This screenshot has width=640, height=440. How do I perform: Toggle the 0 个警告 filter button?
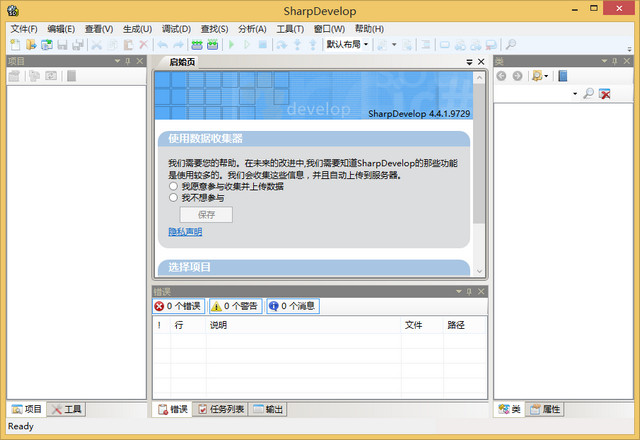pos(236,306)
